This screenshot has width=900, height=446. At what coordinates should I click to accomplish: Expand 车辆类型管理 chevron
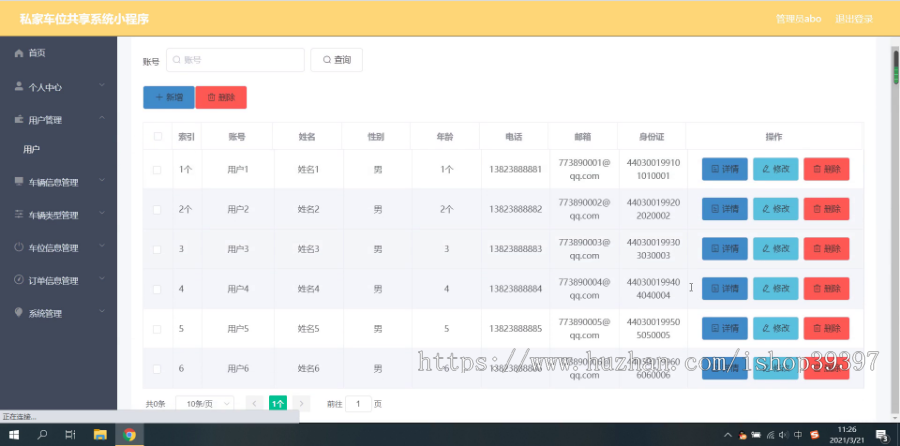click(102, 213)
